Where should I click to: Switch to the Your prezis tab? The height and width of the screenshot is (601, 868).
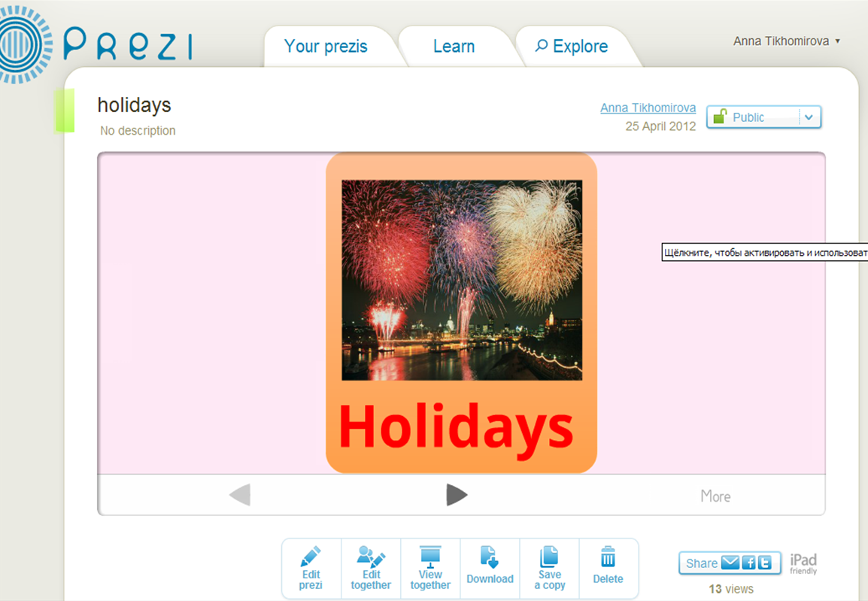click(x=326, y=47)
